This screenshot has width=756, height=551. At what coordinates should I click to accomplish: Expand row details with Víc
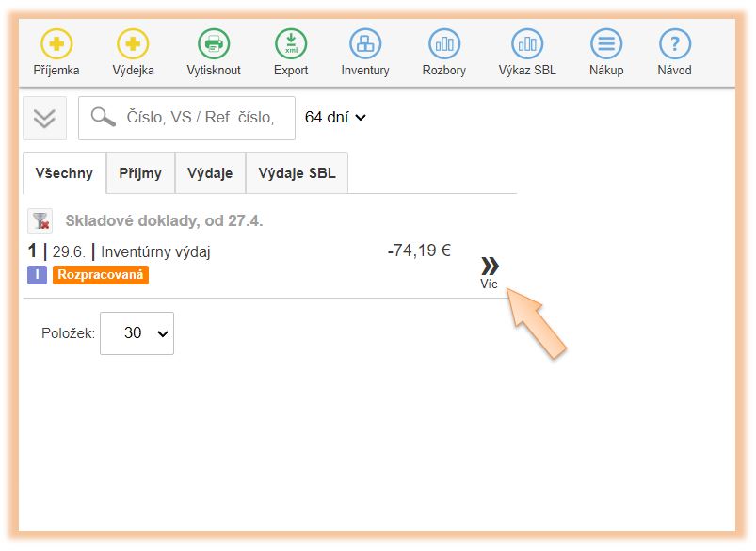(489, 271)
